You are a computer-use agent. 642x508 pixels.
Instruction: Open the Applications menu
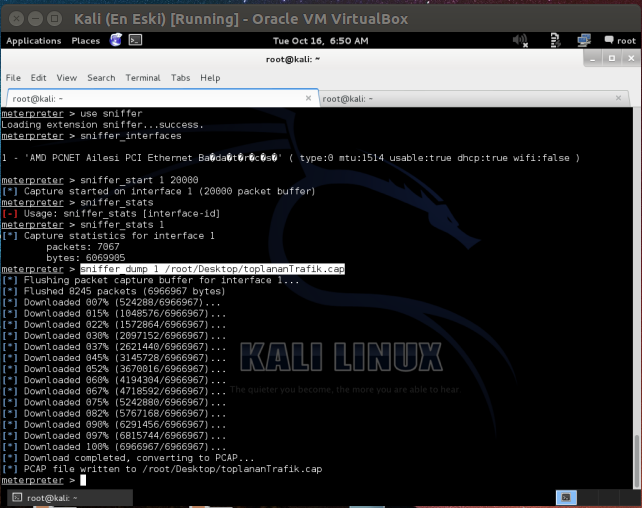click(34, 41)
